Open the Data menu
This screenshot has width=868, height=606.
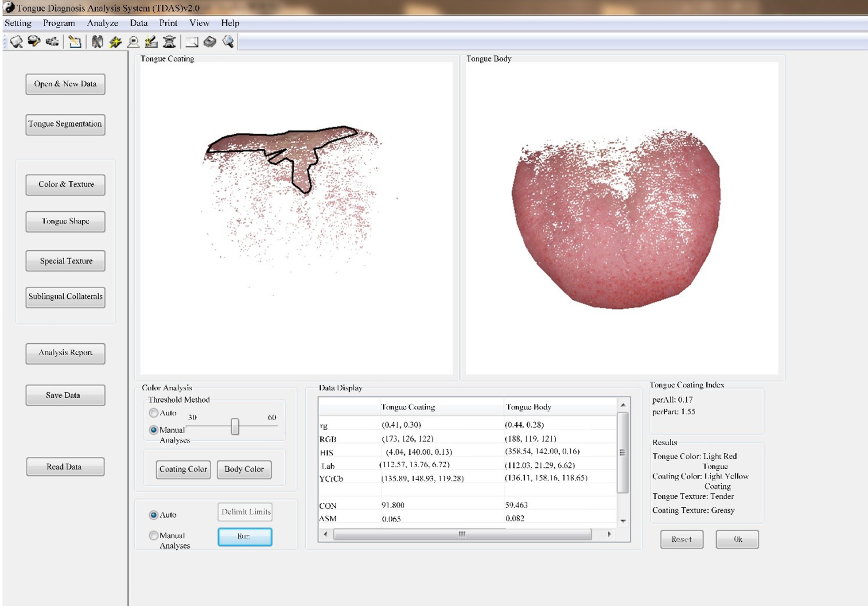coord(139,23)
